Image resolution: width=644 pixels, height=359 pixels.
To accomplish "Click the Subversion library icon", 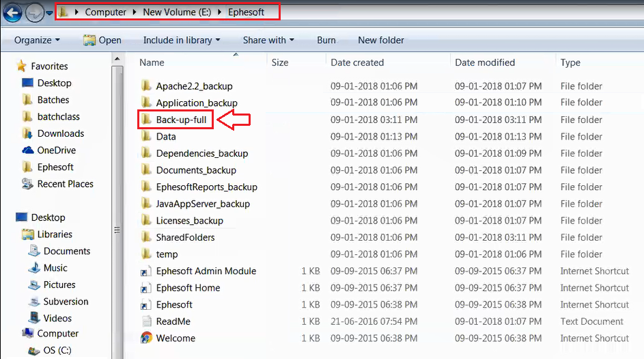I will tap(33, 302).
